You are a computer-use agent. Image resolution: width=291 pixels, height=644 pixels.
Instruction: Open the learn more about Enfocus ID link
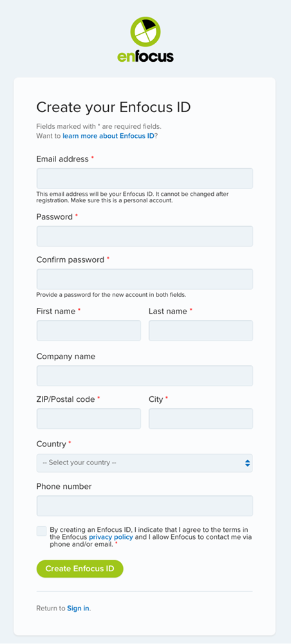(108, 135)
